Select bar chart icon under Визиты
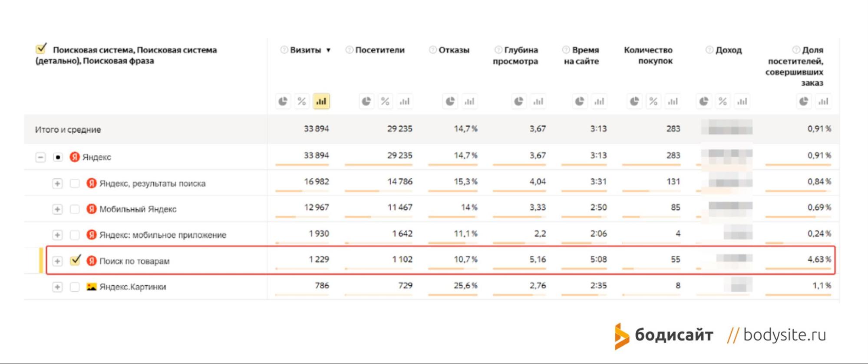The height and width of the screenshot is (364, 868). [321, 102]
